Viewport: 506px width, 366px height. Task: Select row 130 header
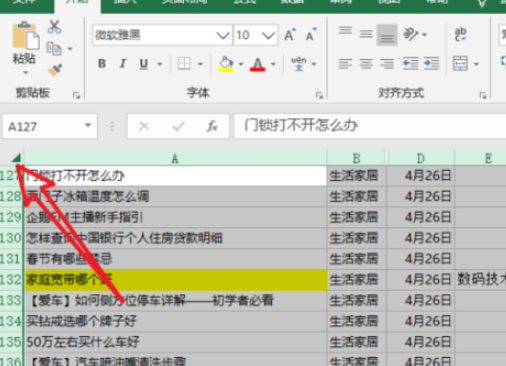pos(11,238)
